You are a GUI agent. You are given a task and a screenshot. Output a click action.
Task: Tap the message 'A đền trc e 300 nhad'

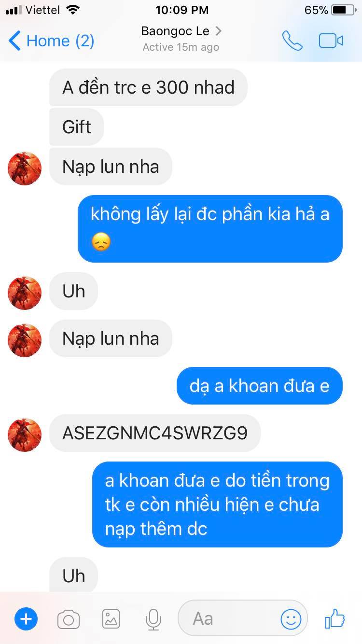[x=148, y=87]
